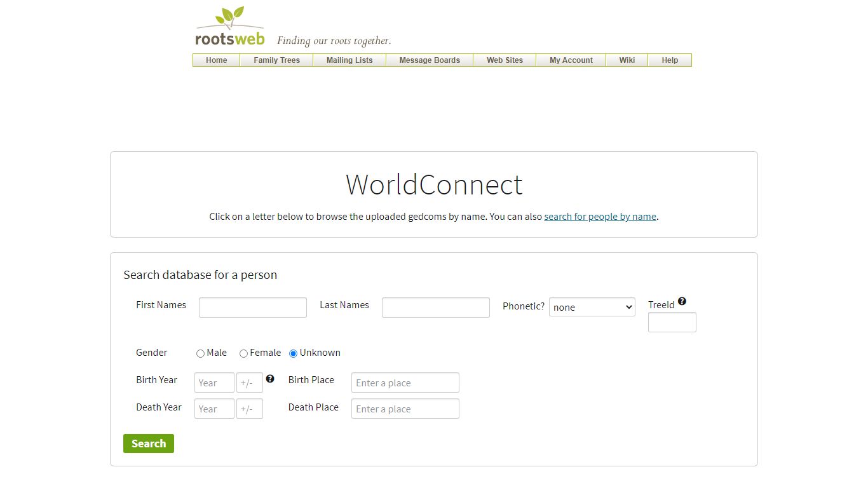Open the TreeId help question icon
Viewport: 868px width, 488px height.
682,301
